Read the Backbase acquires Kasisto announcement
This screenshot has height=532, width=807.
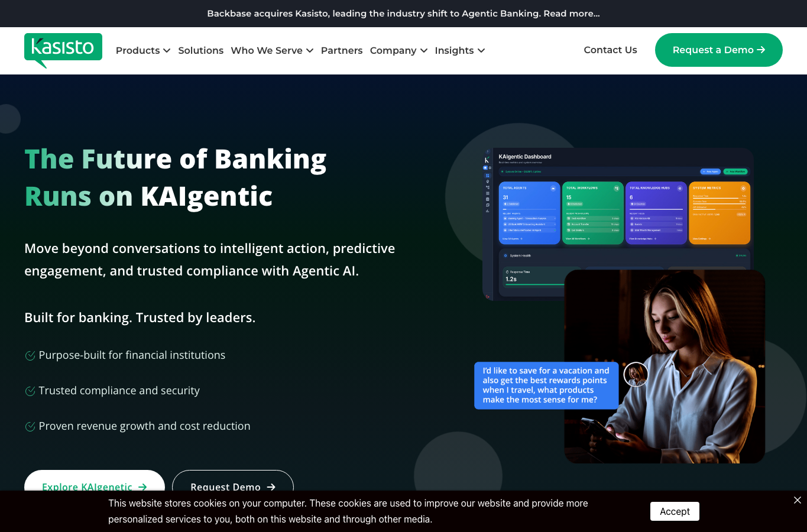(x=403, y=14)
